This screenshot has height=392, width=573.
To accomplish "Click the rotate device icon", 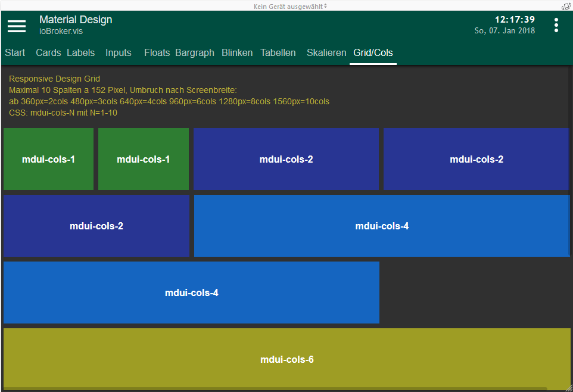I will tap(566, 7).
